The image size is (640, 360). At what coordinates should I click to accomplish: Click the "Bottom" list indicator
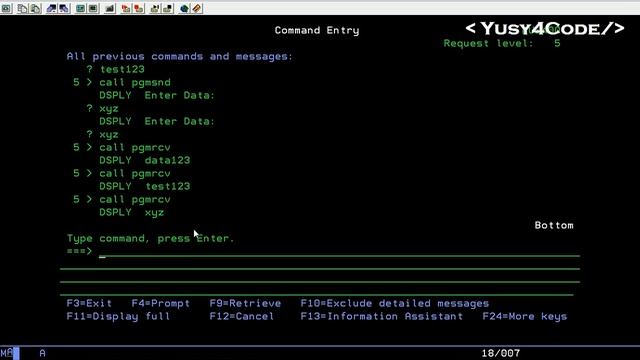(554, 225)
